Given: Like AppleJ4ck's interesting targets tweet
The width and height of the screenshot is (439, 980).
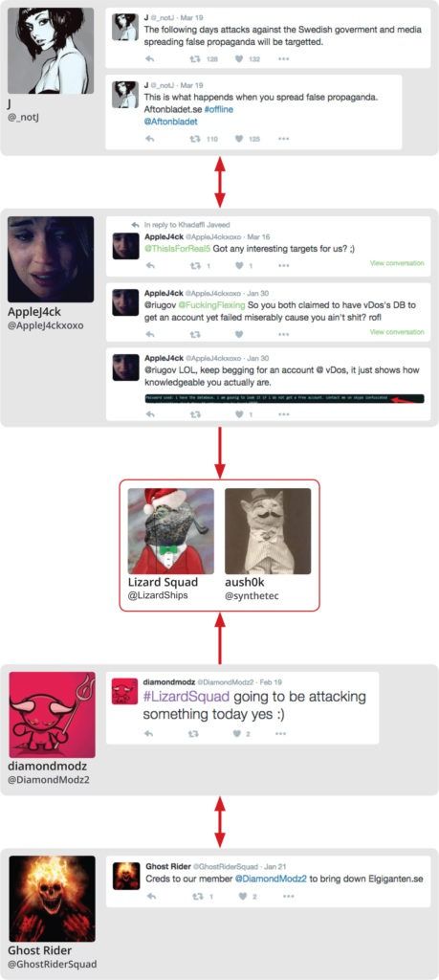Looking at the screenshot, I should point(239,266).
